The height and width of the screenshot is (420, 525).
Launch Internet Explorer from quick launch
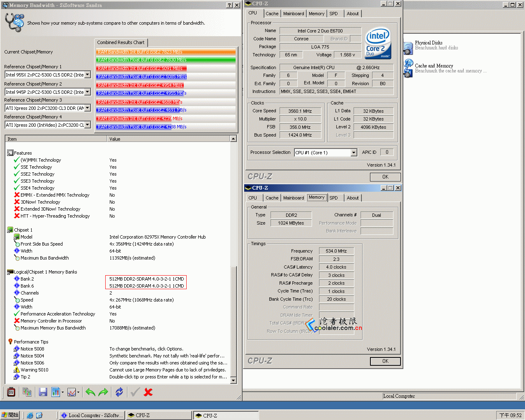click(x=30, y=415)
